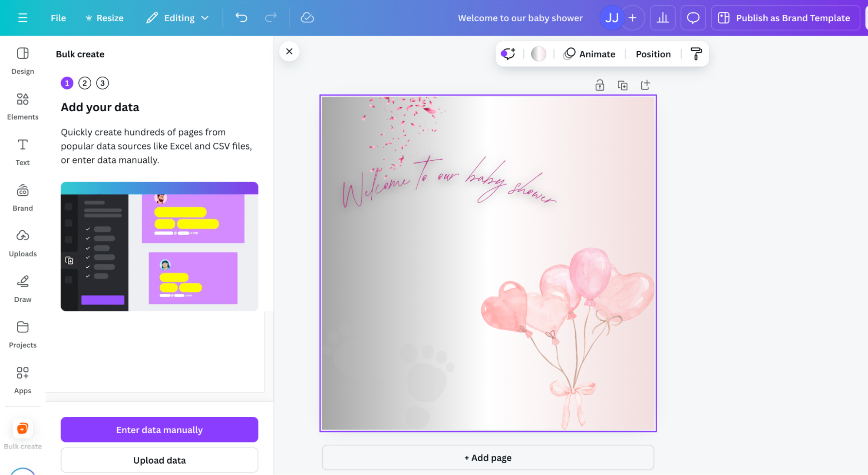Viewport: 868px width, 475px height.
Task: Open the hamburger main menu
Action: 23,18
